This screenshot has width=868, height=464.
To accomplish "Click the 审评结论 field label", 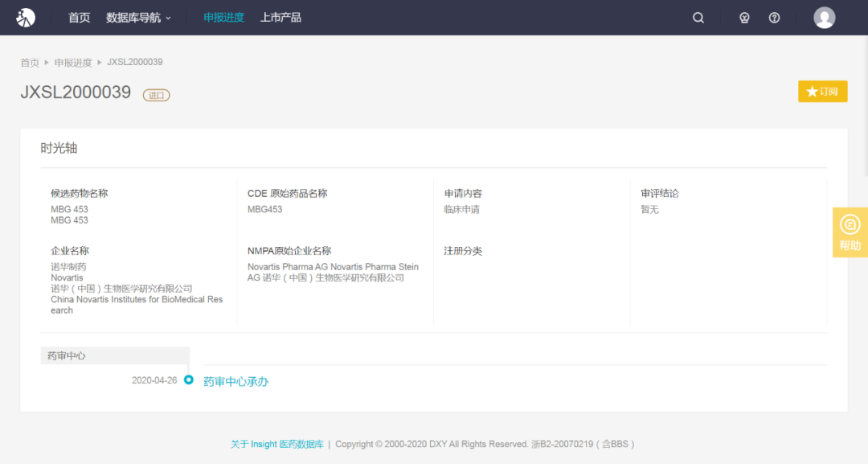I will (x=659, y=193).
